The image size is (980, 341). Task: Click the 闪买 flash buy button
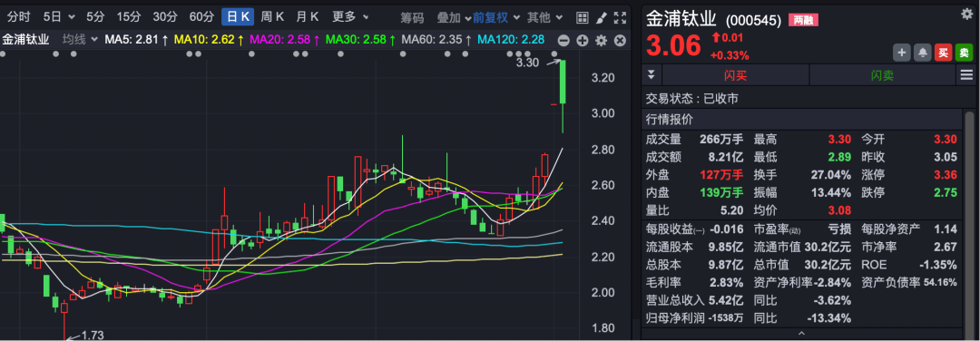pos(736,75)
